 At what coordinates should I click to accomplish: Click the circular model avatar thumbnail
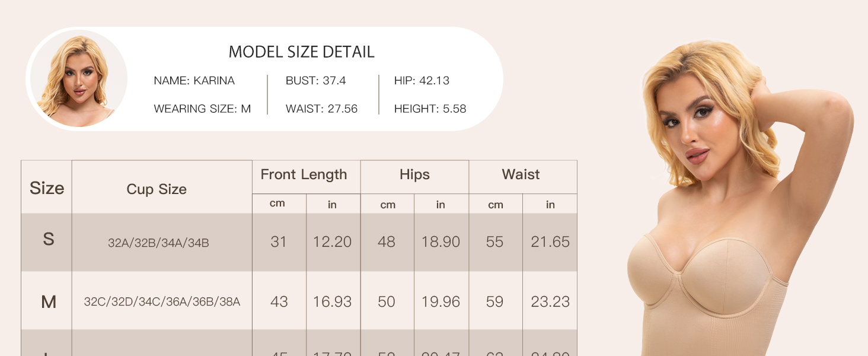click(78, 79)
